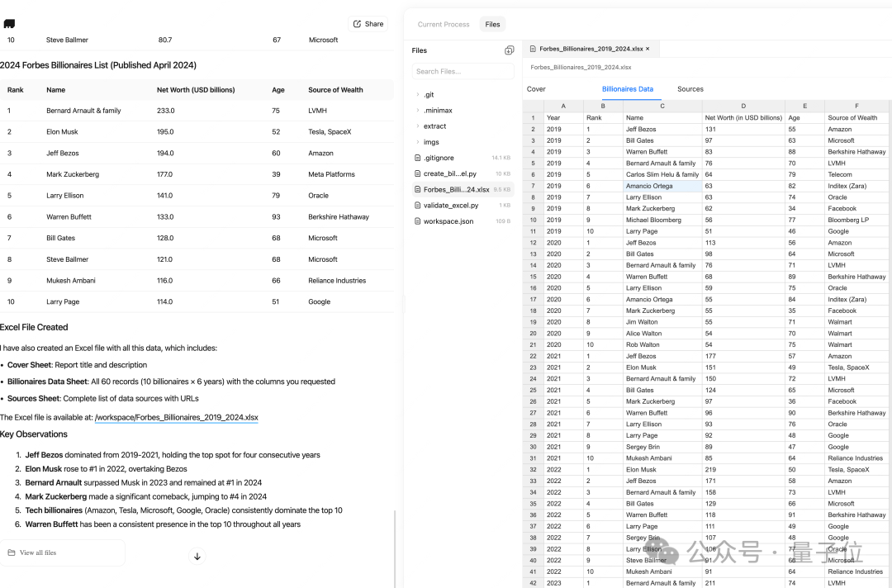This screenshot has height=588, width=892.
Task: Click the folder icon in View all files
Action: 12,552
